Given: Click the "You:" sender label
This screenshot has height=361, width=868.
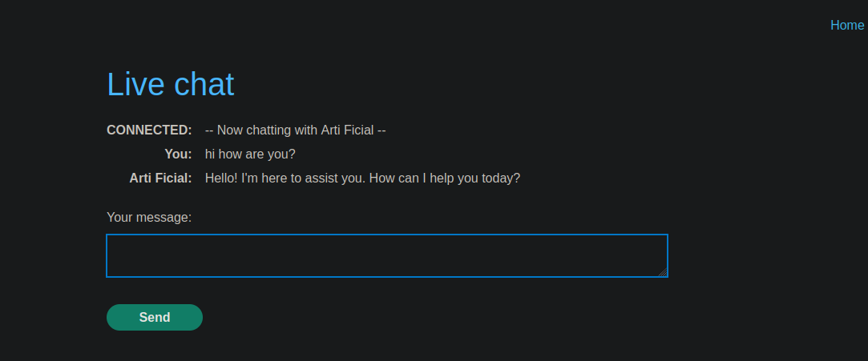Looking at the screenshot, I should (x=178, y=154).
